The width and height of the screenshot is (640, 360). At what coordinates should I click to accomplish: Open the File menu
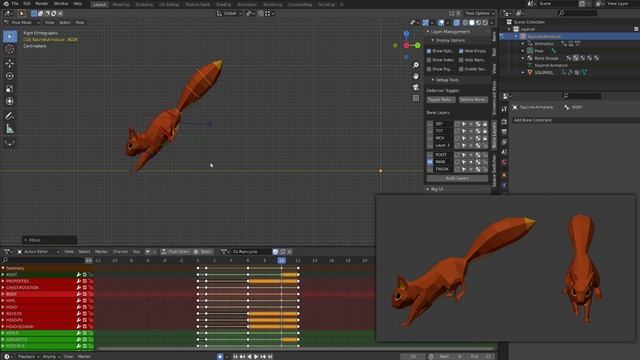[15, 3]
